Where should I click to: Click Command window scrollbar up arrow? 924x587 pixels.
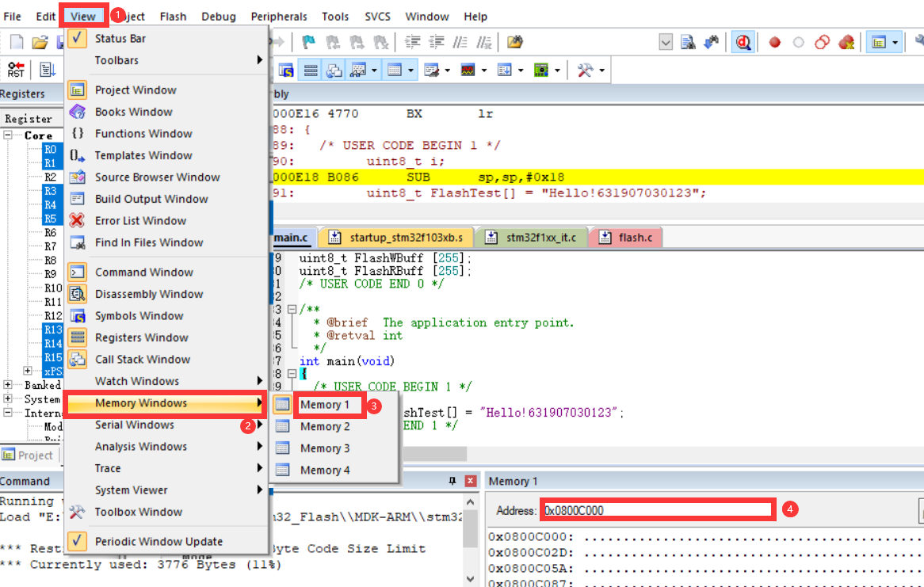[470, 502]
